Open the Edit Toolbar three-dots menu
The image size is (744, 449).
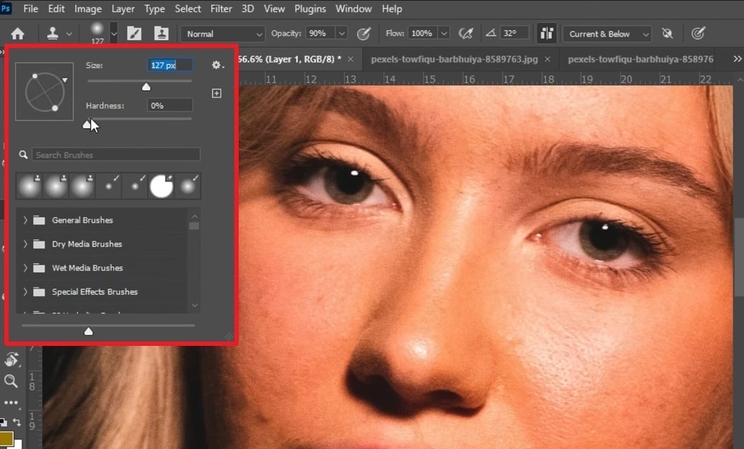[x=11, y=402]
